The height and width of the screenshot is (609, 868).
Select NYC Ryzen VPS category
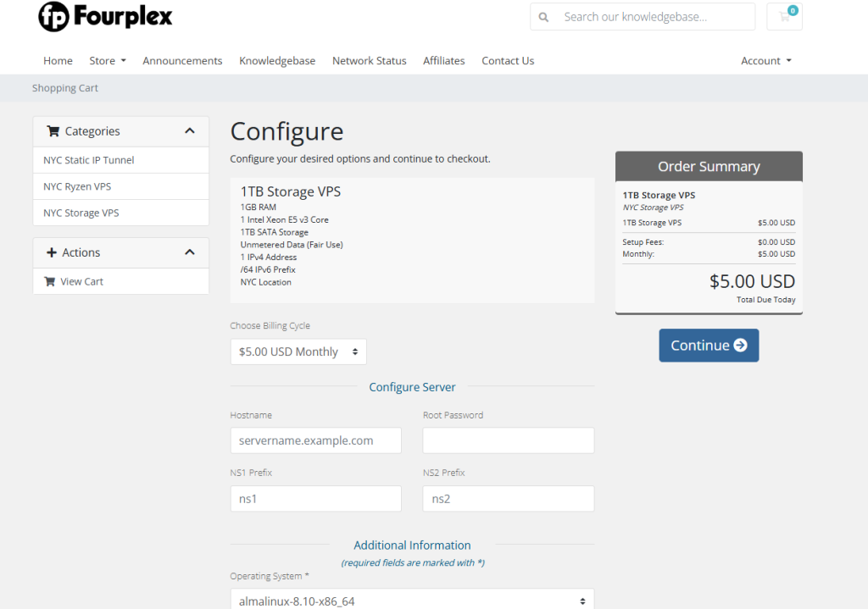coord(77,186)
